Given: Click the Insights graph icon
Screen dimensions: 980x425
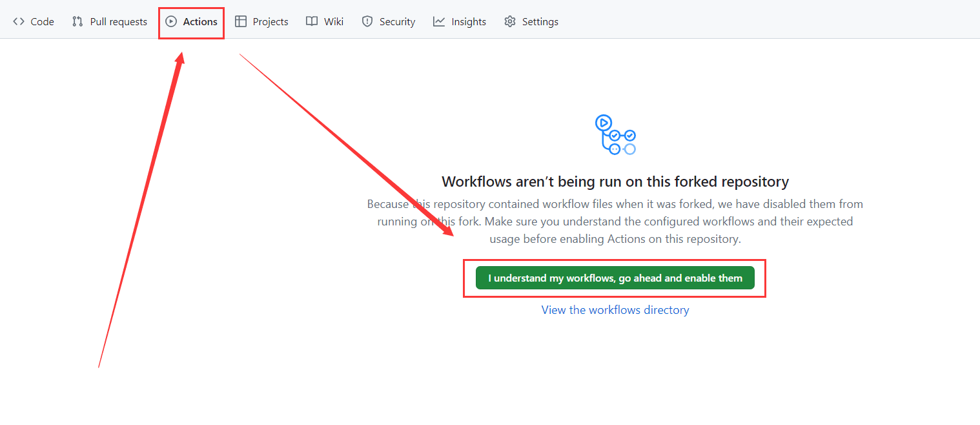Looking at the screenshot, I should coord(439,21).
